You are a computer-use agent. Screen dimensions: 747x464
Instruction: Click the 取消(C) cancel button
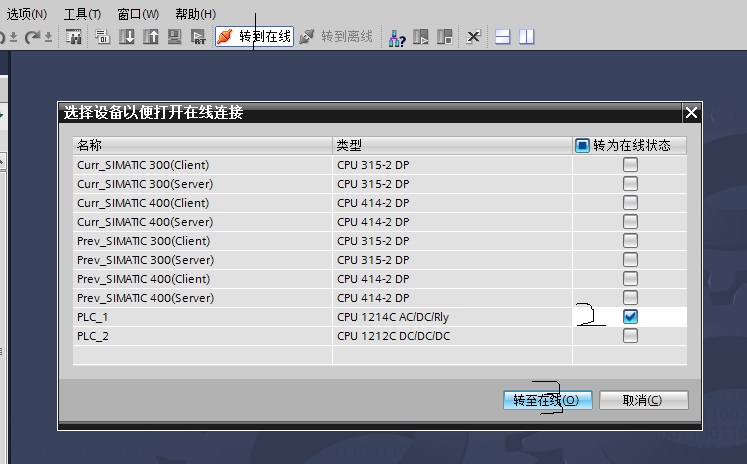click(644, 400)
